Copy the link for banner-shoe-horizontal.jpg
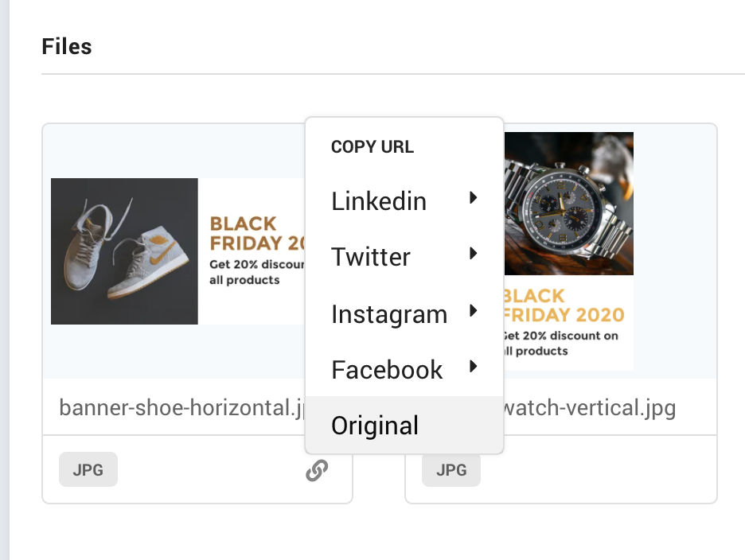The image size is (745, 560). point(317,469)
